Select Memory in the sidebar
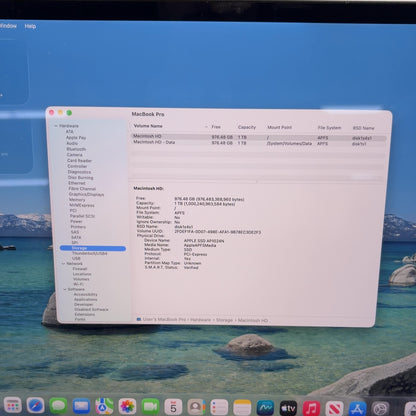416x416 pixels. [x=77, y=199]
